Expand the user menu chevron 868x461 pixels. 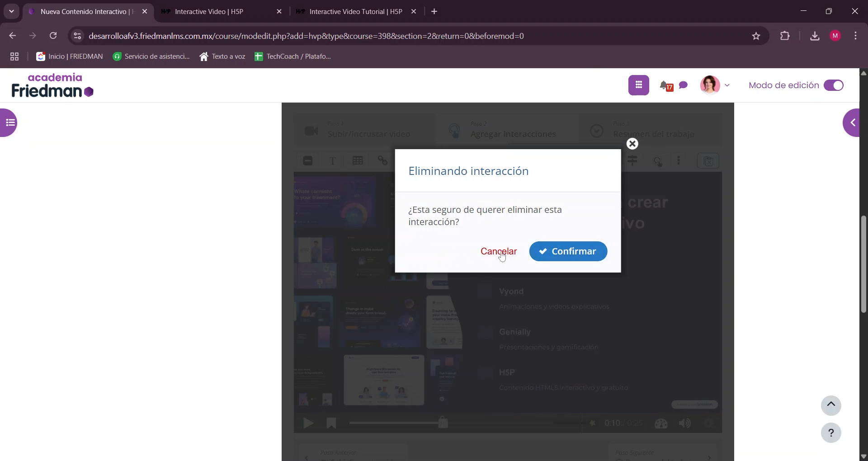(727, 85)
